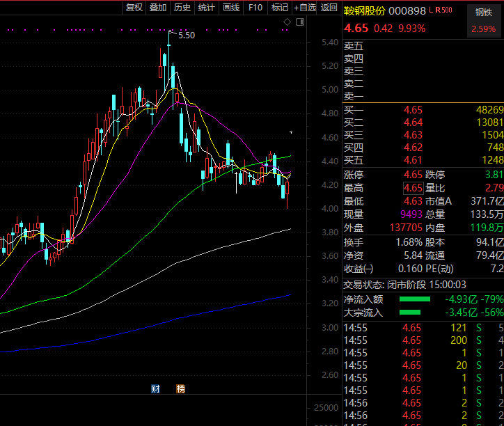Click the diamond icon above the chart
Viewport: 504px width, 426px height.
click(287, 23)
